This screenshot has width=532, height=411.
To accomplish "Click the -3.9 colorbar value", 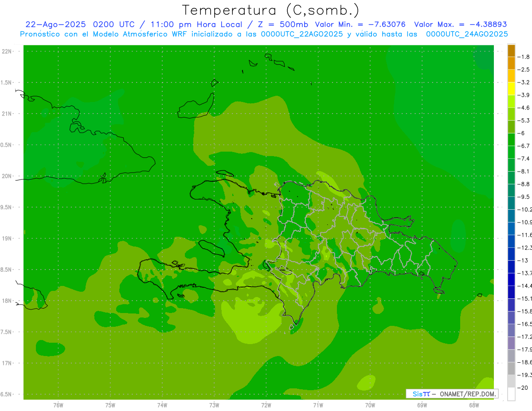I will pyautogui.click(x=524, y=95).
